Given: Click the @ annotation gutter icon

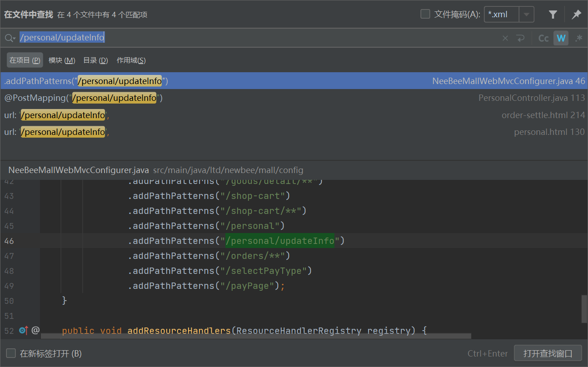Looking at the screenshot, I should (x=35, y=330).
